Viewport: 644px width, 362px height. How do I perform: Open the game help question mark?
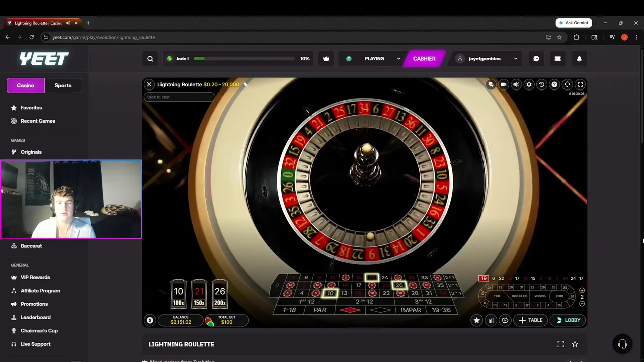(x=554, y=85)
